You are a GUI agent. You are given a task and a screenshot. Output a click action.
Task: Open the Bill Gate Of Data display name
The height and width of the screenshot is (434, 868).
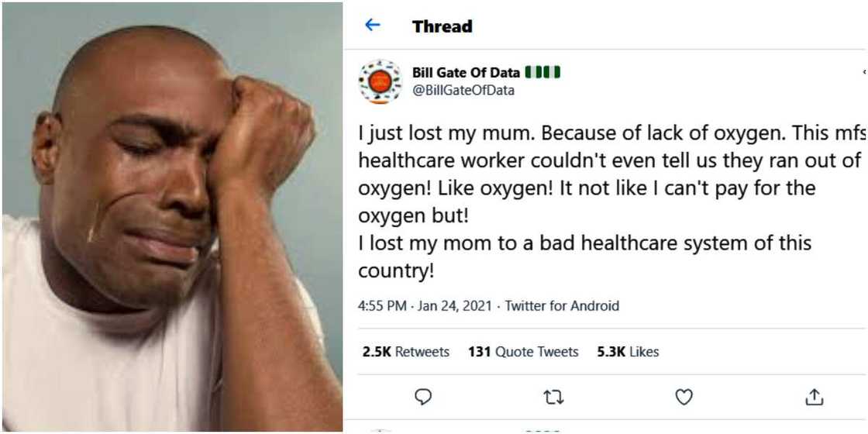click(466, 73)
